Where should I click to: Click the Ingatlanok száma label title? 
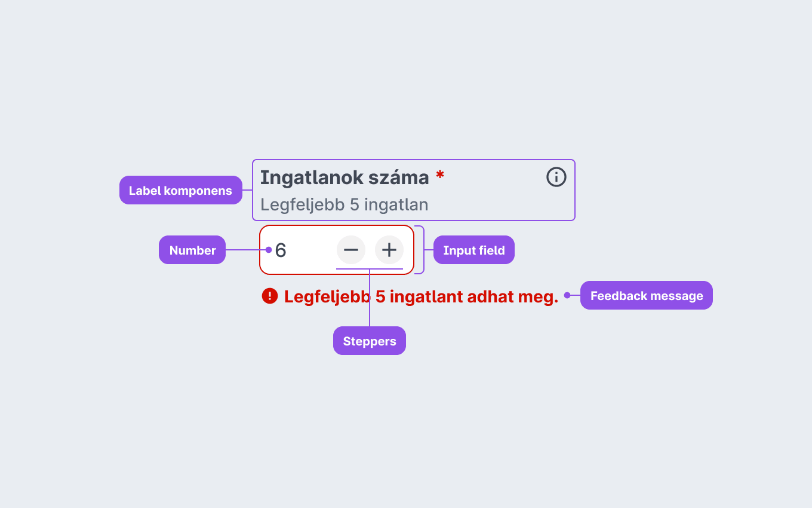[x=345, y=178]
